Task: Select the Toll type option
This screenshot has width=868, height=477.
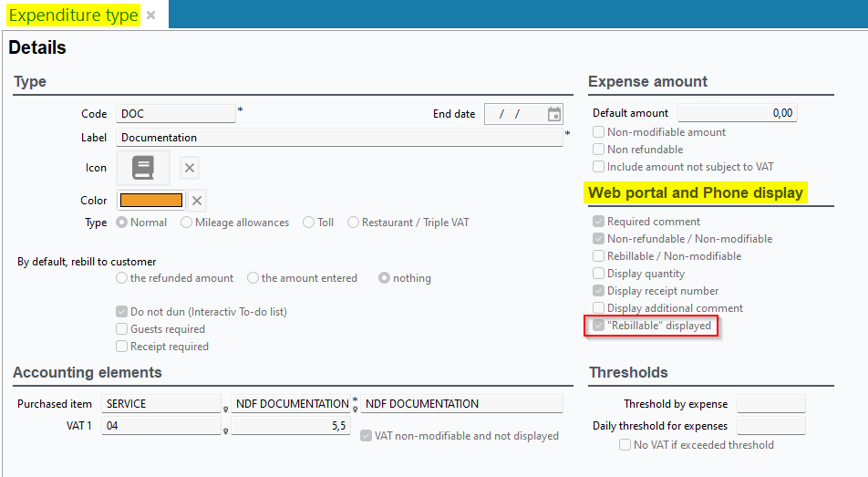Action: (x=308, y=223)
